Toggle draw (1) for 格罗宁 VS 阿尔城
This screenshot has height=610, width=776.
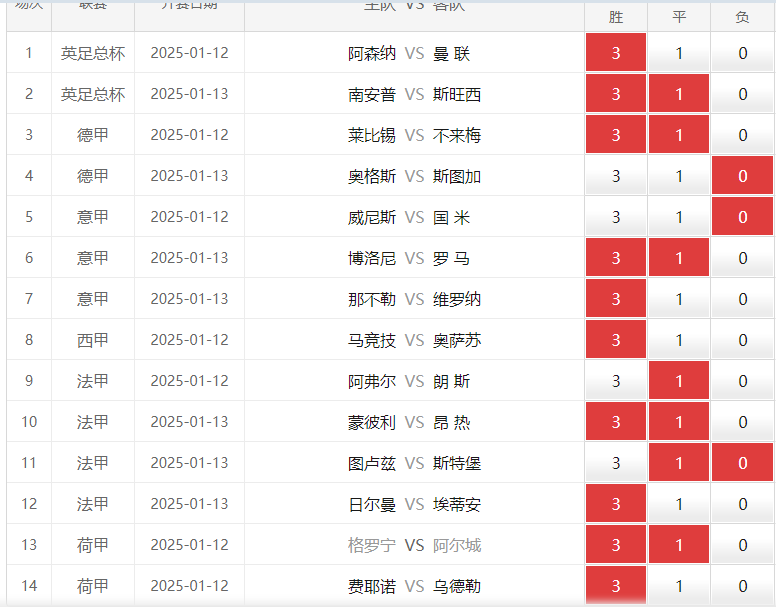click(x=679, y=545)
